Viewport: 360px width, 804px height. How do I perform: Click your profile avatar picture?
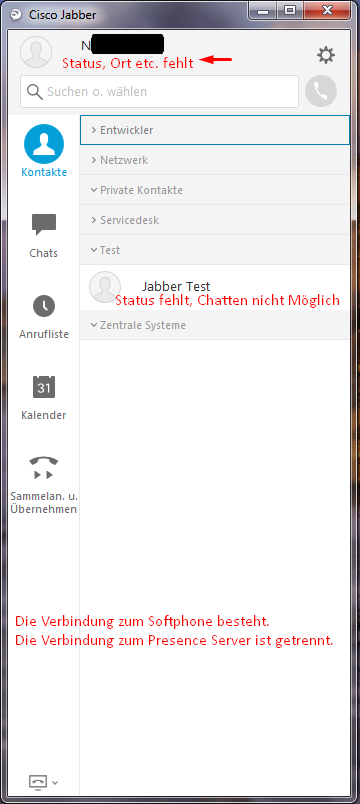[x=36, y=52]
